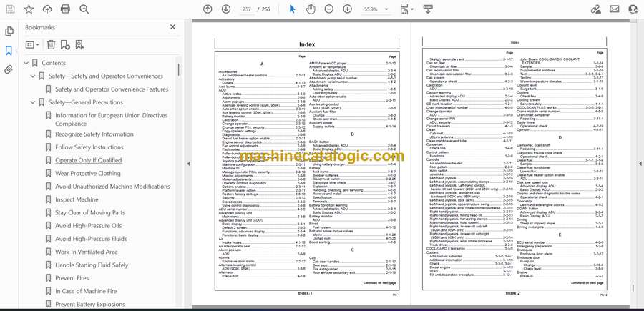Open the page thumbnails panel icon
This screenshot has width=644, height=311.
[x=9, y=31]
